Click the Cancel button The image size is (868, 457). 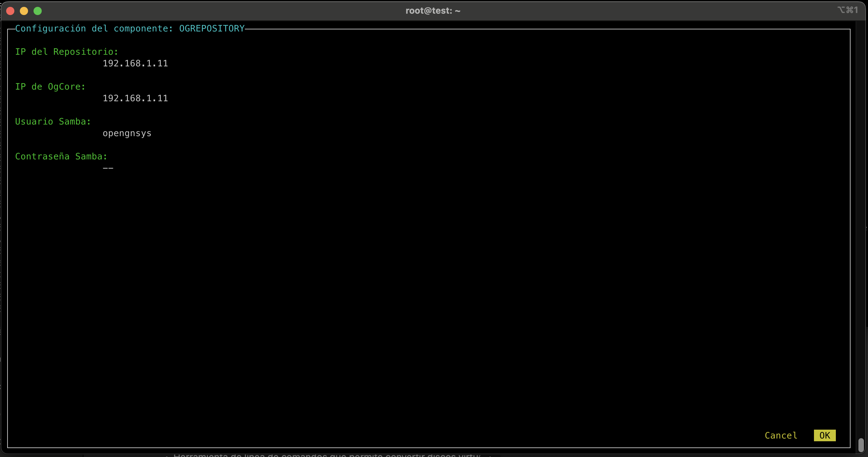pyautogui.click(x=781, y=435)
